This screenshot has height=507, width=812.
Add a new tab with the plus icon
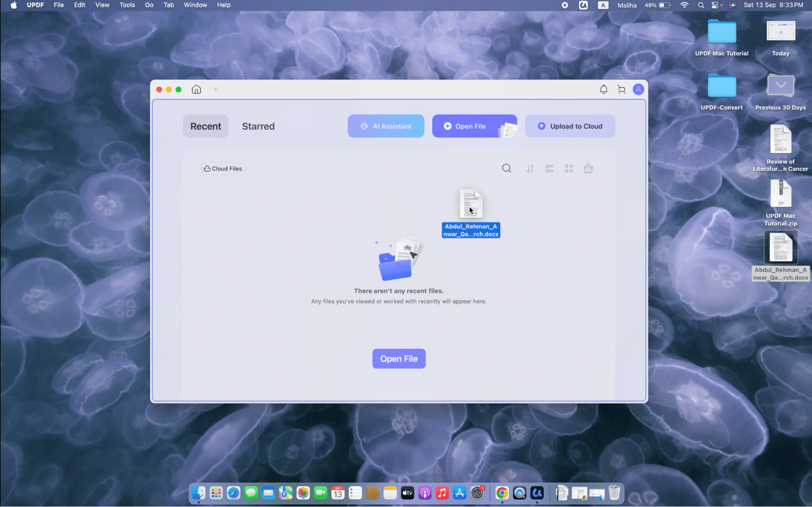tap(216, 89)
